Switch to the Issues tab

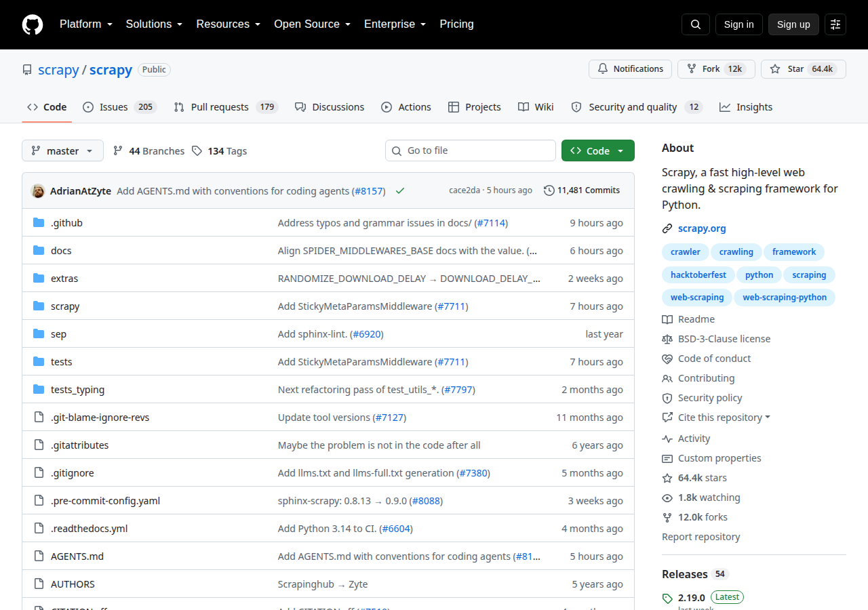tap(120, 107)
